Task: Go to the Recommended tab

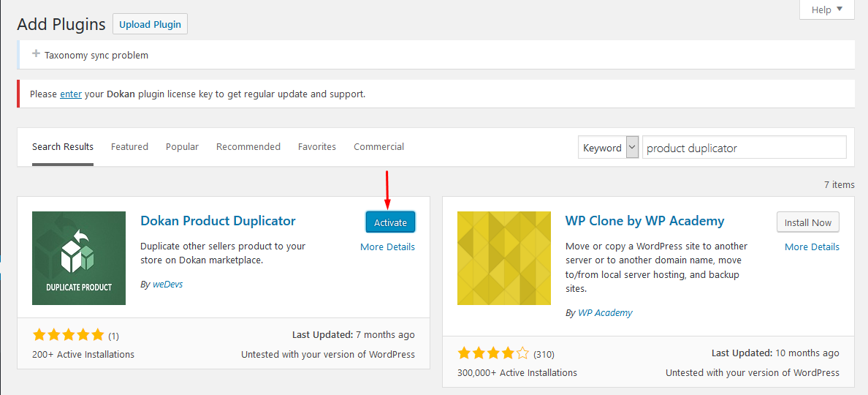Action: tap(248, 147)
